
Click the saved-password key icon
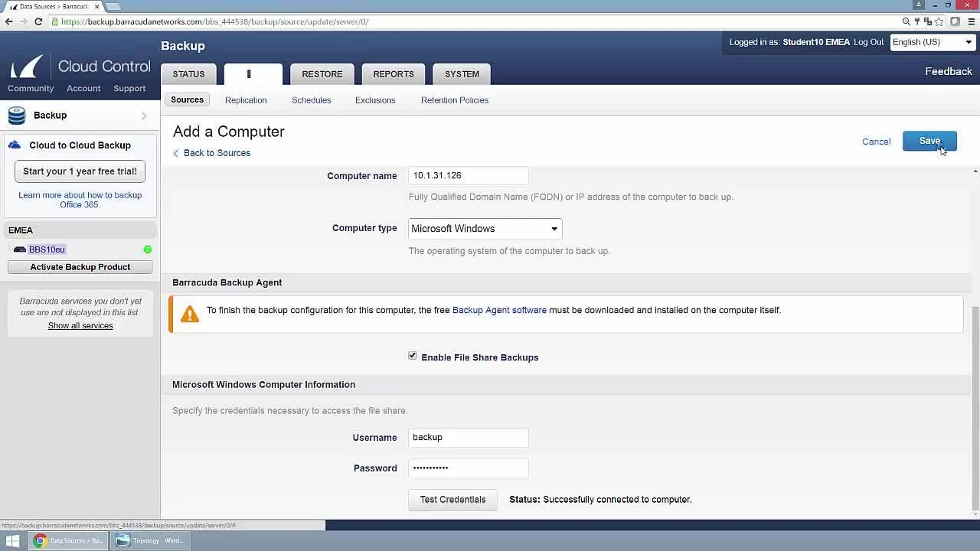(917, 21)
